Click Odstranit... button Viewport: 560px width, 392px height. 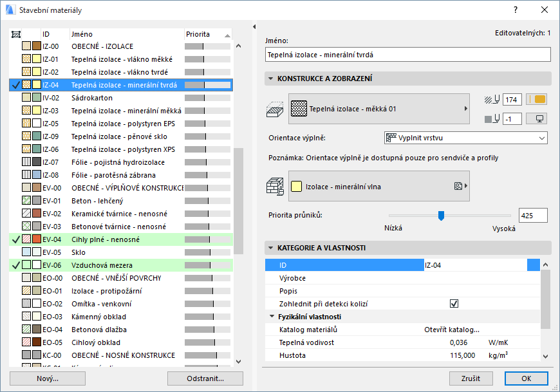point(205,378)
